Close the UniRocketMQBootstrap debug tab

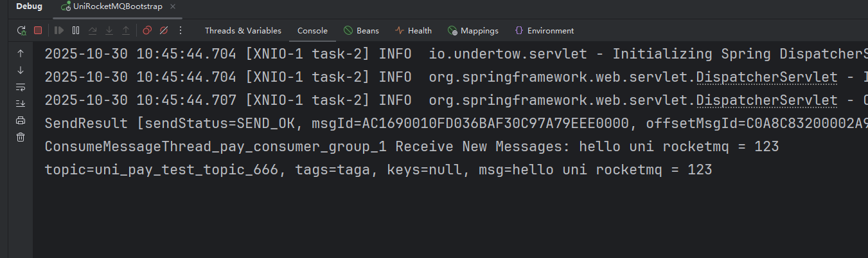click(173, 6)
